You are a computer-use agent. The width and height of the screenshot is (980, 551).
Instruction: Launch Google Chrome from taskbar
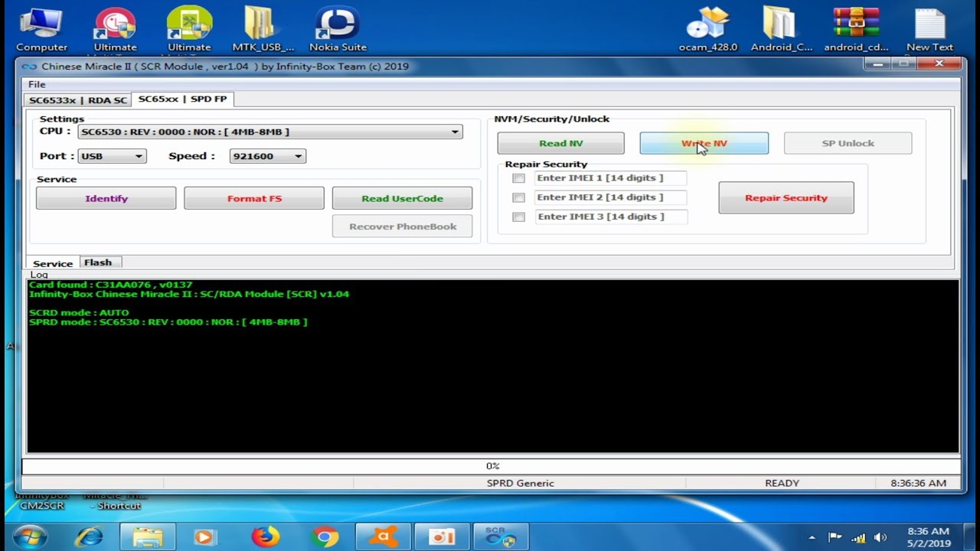click(324, 537)
